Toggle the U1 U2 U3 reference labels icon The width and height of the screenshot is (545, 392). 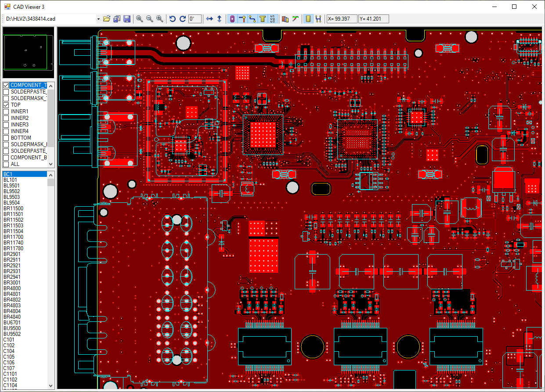[272, 19]
